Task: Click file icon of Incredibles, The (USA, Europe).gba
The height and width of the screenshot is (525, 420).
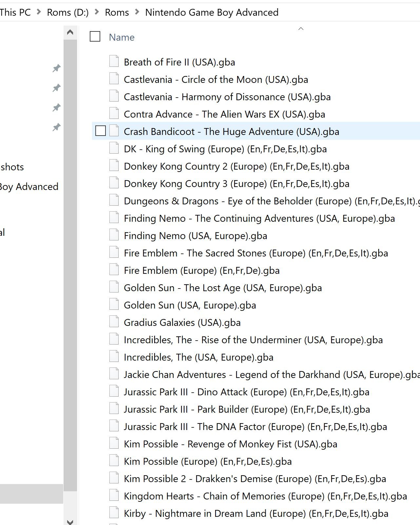Action: [114, 356]
